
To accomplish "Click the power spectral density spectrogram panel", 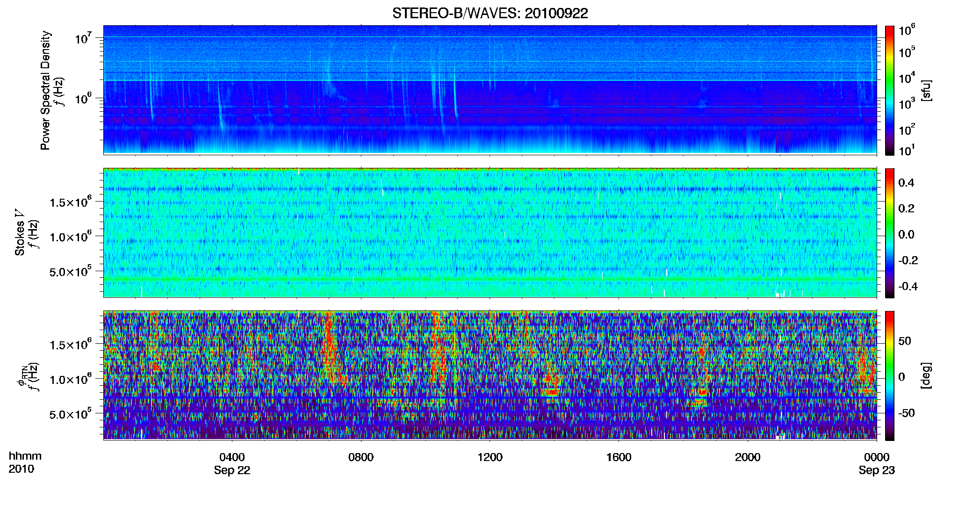I will click(x=490, y=89).
